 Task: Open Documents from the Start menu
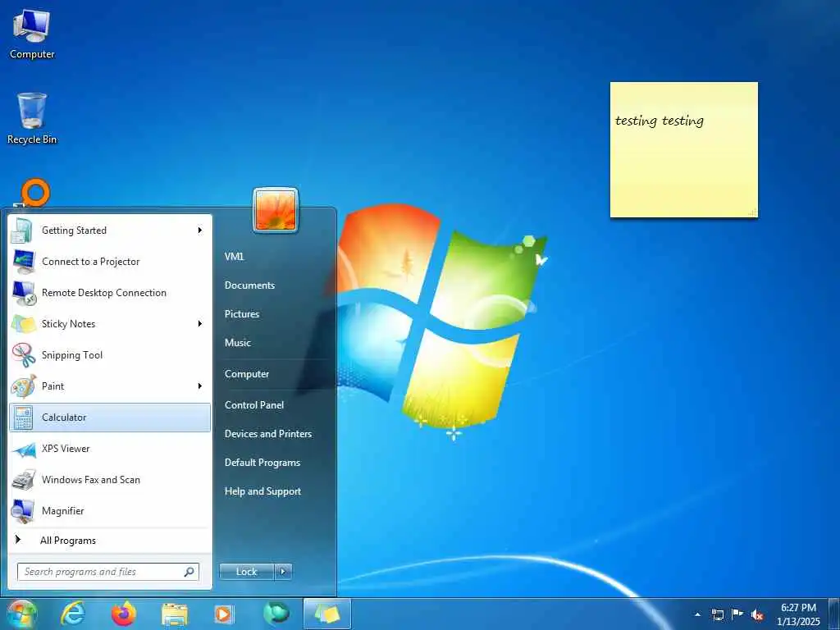click(249, 285)
